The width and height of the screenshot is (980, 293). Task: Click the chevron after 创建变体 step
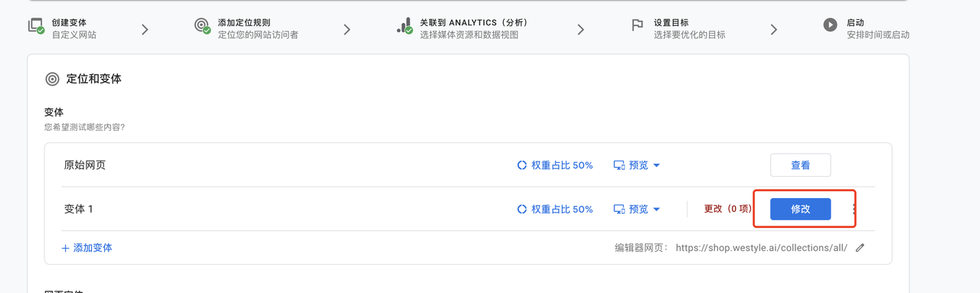145,29
